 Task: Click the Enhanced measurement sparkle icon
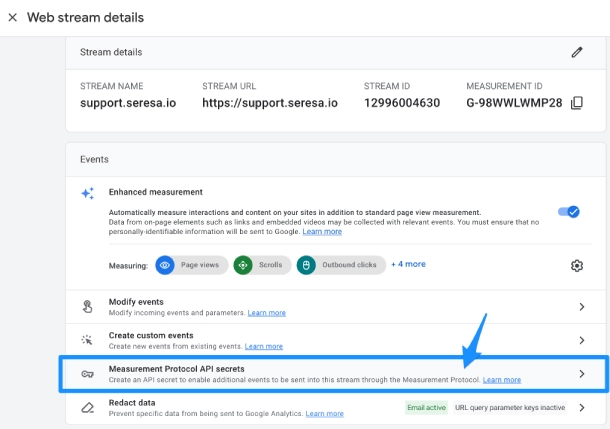pos(88,193)
